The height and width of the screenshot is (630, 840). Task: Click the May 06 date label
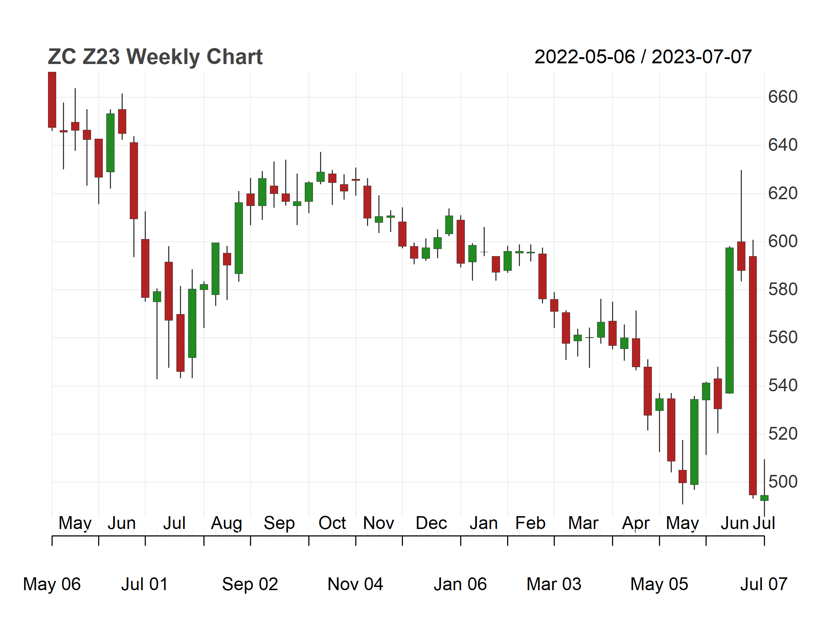tap(52, 584)
